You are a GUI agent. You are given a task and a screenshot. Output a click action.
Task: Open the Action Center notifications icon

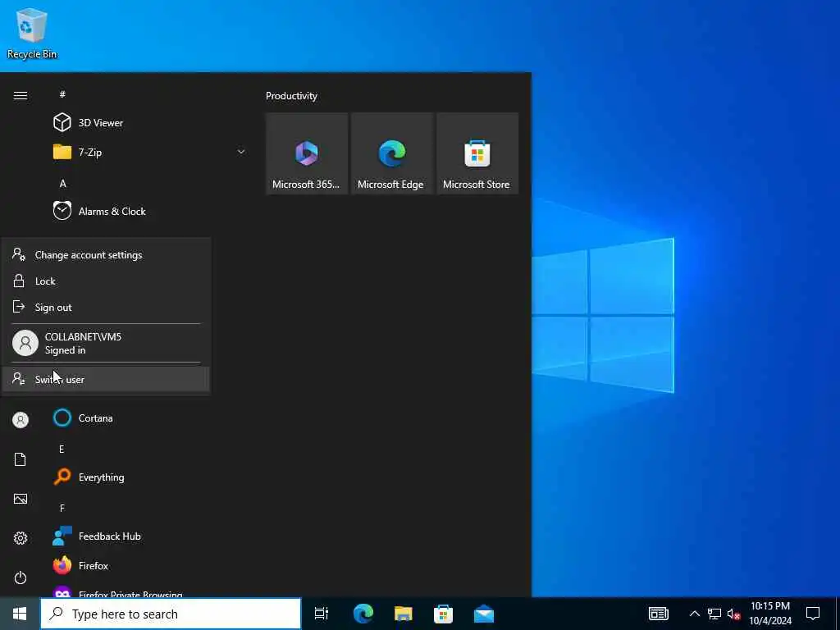813,614
